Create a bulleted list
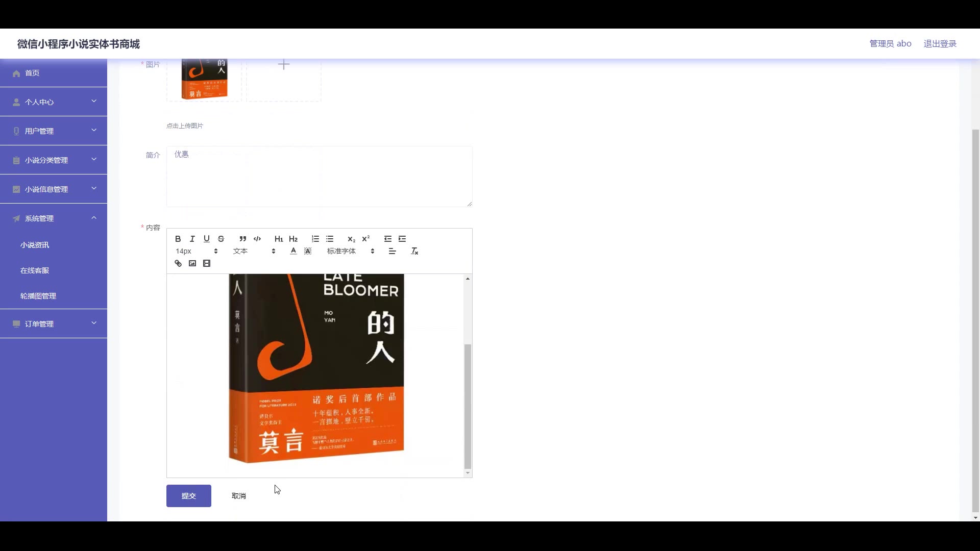 [330, 239]
